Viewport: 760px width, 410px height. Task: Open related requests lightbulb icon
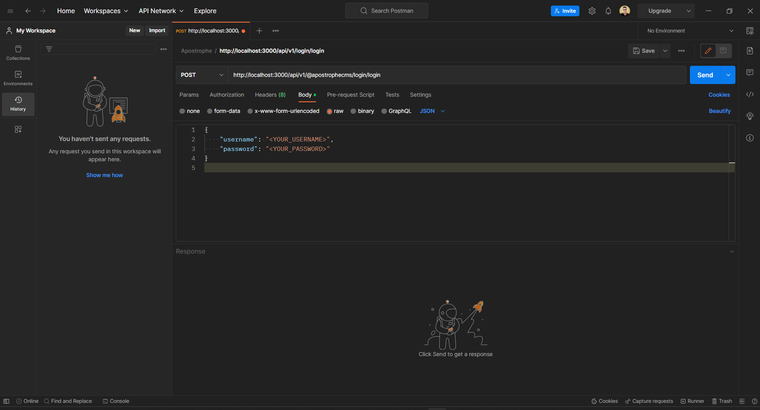pos(750,116)
